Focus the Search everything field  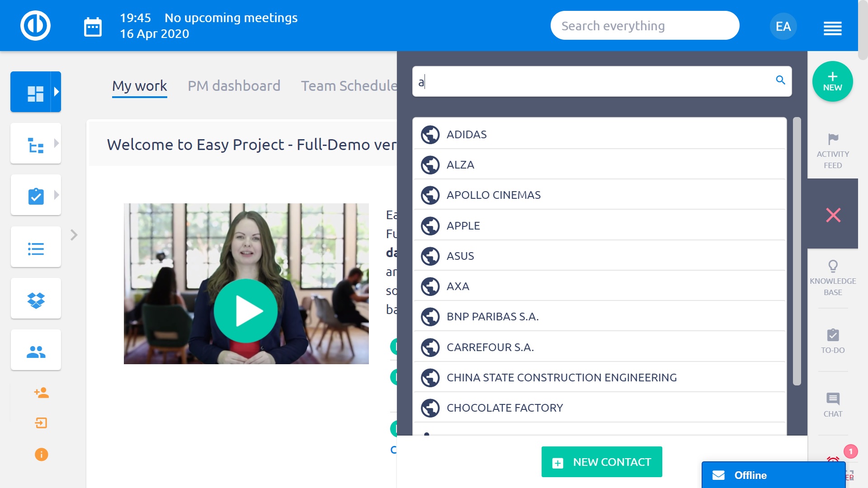pyautogui.click(x=645, y=26)
